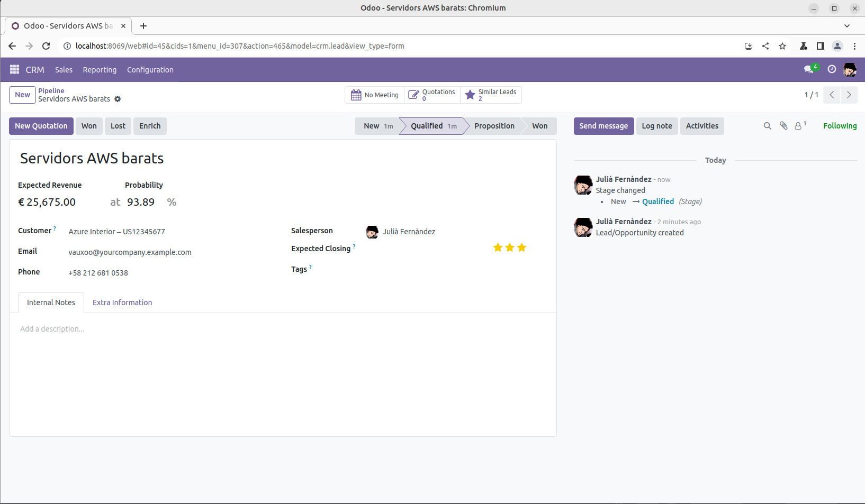Move the lead to Proposition stage
The height and width of the screenshot is (504, 865).
pos(494,126)
